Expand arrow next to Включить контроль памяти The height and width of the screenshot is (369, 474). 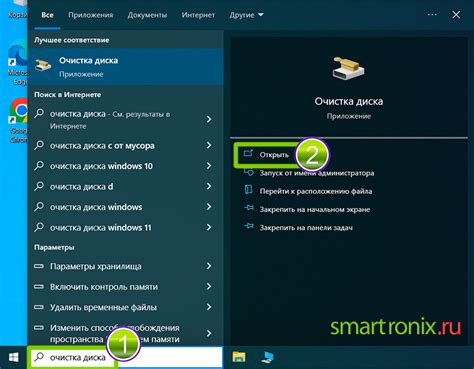pyautogui.click(x=209, y=286)
